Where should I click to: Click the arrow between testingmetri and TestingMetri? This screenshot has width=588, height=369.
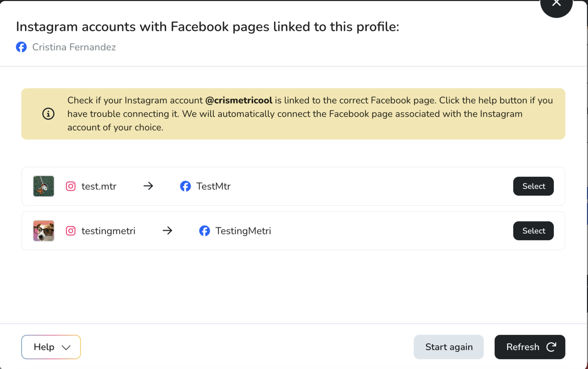167,231
